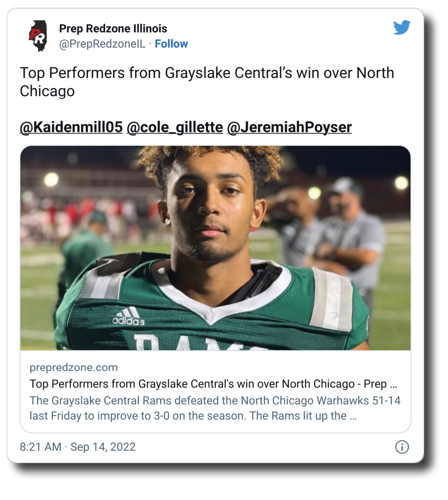Click the tweet text about Grayslake Central's win
The image size is (448, 500).
(206, 82)
